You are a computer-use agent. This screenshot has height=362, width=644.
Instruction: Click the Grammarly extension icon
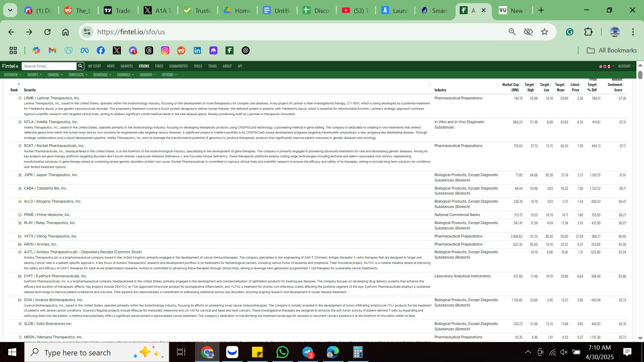coord(570,32)
